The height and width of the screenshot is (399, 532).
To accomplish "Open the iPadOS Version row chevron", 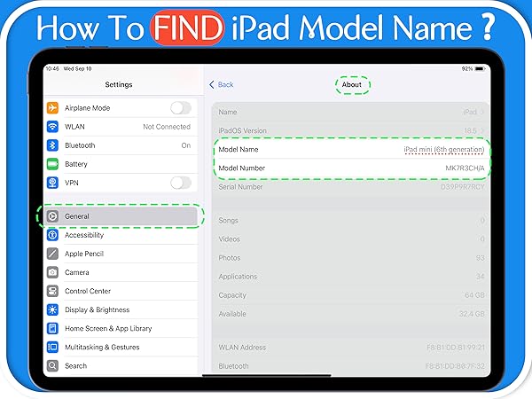I will 482,130.
